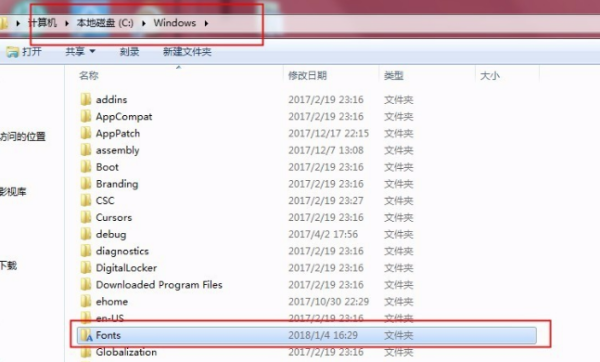
Task: Click the date 2017/4/2 17:56
Action: [x=323, y=234]
